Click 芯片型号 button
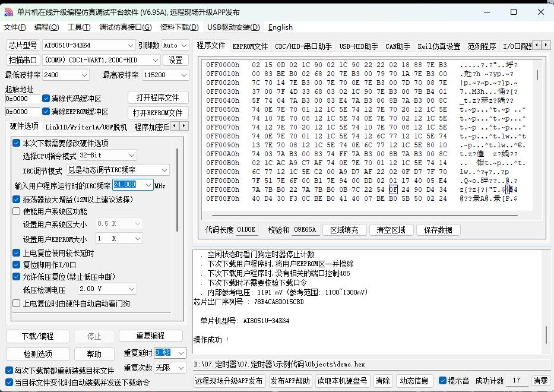The height and width of the screenshot is (392, 554). pos(23,45)
